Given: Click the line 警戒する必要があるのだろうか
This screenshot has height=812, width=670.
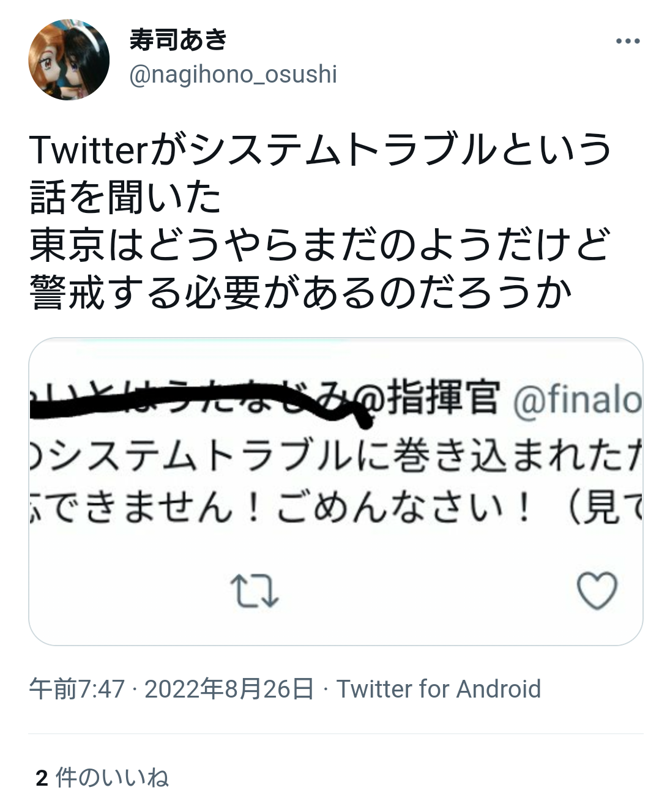Looking at the screenshot, I should (x=300, y=293).
